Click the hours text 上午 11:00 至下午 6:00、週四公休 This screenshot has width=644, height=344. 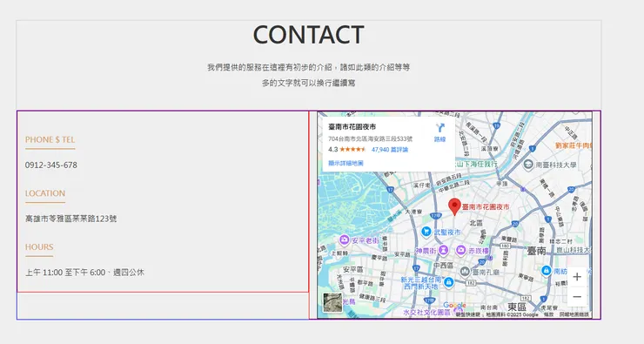click(x=84, y=272)
